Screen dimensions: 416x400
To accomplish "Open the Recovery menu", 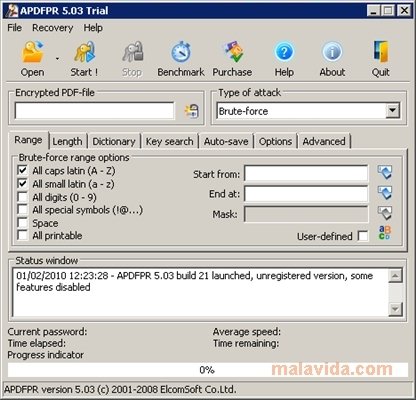I will click(53, 28).
